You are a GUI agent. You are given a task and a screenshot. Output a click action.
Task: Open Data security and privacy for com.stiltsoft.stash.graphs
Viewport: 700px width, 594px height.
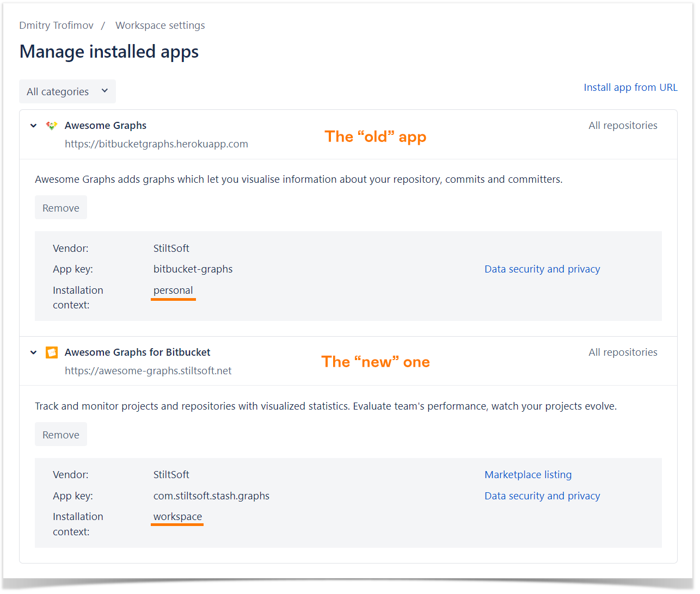point(542,496)
